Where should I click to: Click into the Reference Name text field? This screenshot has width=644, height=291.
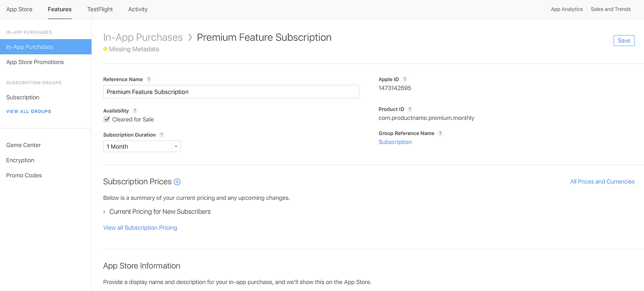coord(231,92)
